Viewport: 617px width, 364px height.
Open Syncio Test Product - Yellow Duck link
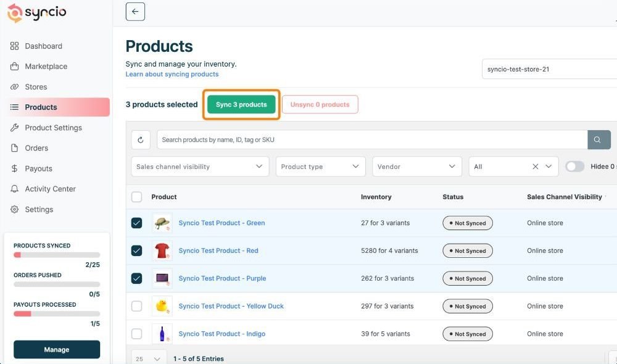(231, 306)
